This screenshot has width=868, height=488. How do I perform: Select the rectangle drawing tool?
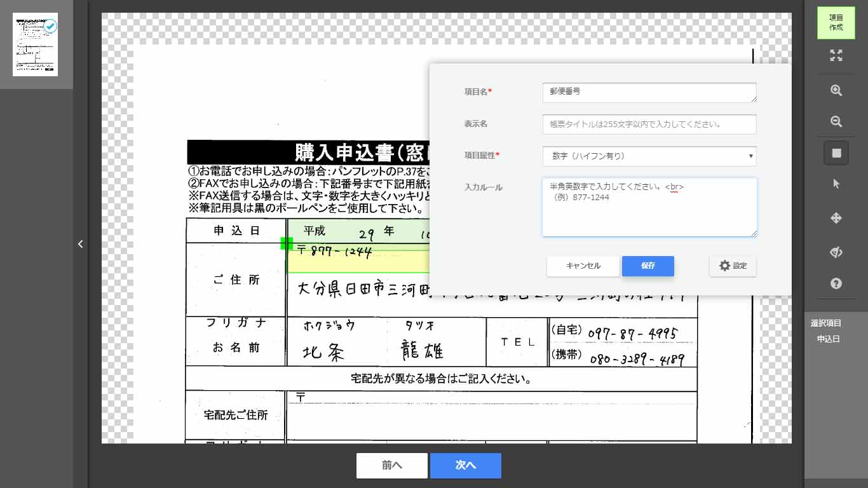click(836, 153)
